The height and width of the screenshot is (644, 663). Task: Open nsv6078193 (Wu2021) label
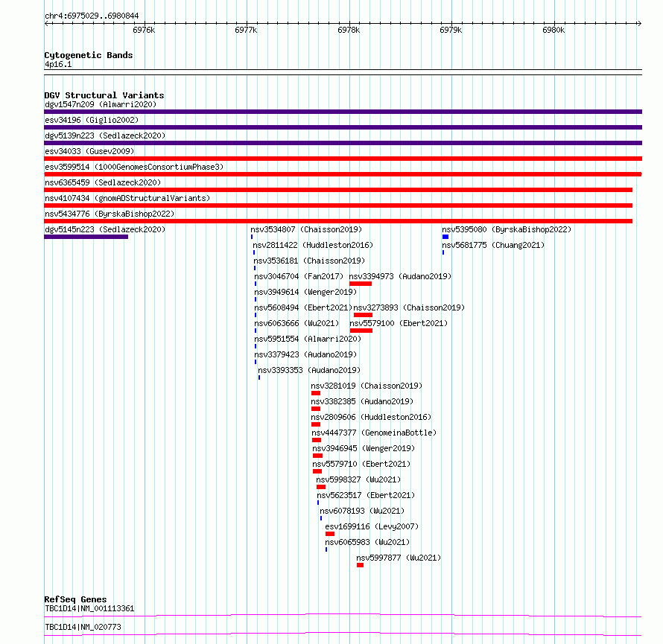point(362,511)
